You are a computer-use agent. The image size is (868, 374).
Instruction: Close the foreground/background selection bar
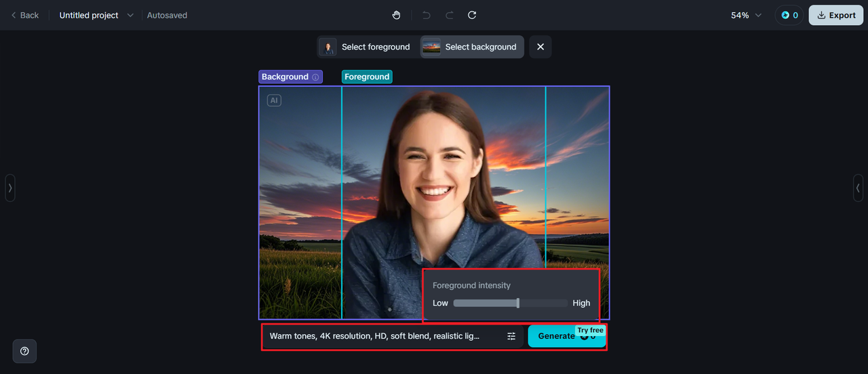[x=540, y=47]
